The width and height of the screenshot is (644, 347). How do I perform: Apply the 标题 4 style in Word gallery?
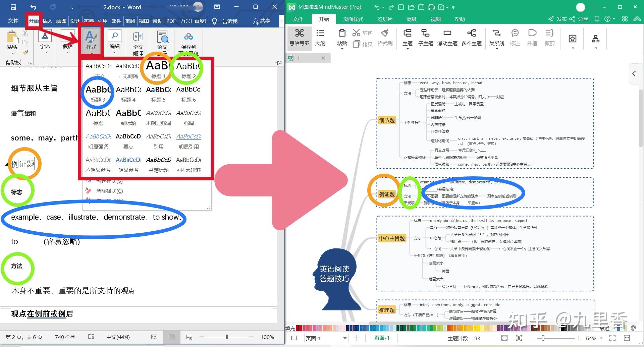128,94
